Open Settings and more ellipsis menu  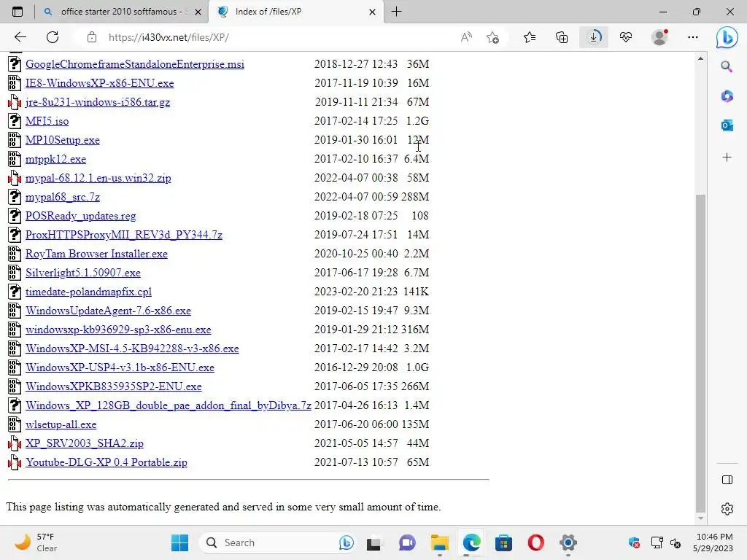693,37
